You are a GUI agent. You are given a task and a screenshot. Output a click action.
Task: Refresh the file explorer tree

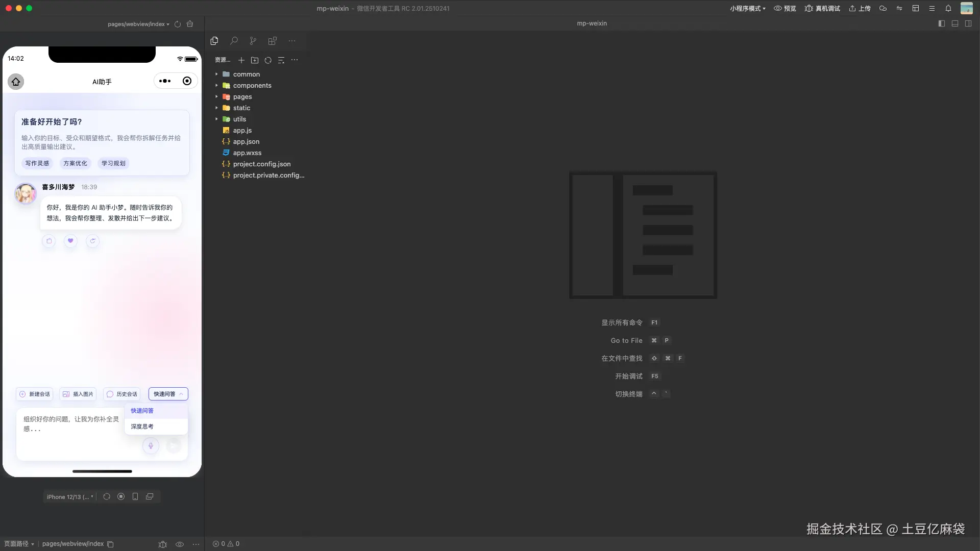tap(268, 60)
